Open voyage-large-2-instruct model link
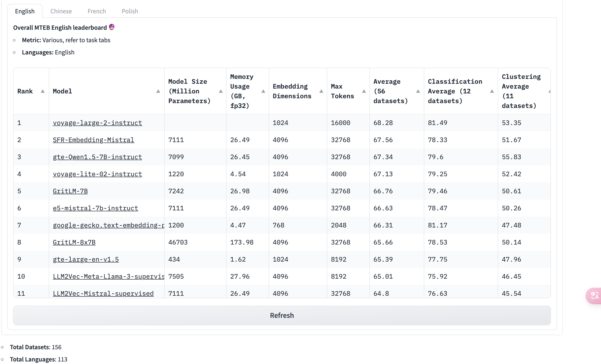 (x=97, y=123)
